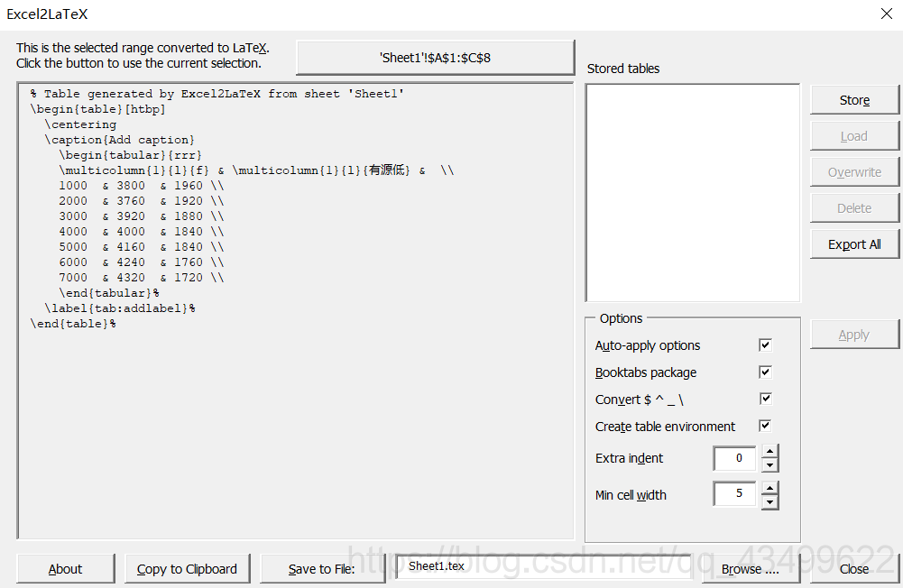903x588 pixels.
Task: Click the Sheet1.tex filename field
Action: coord(544,566)
